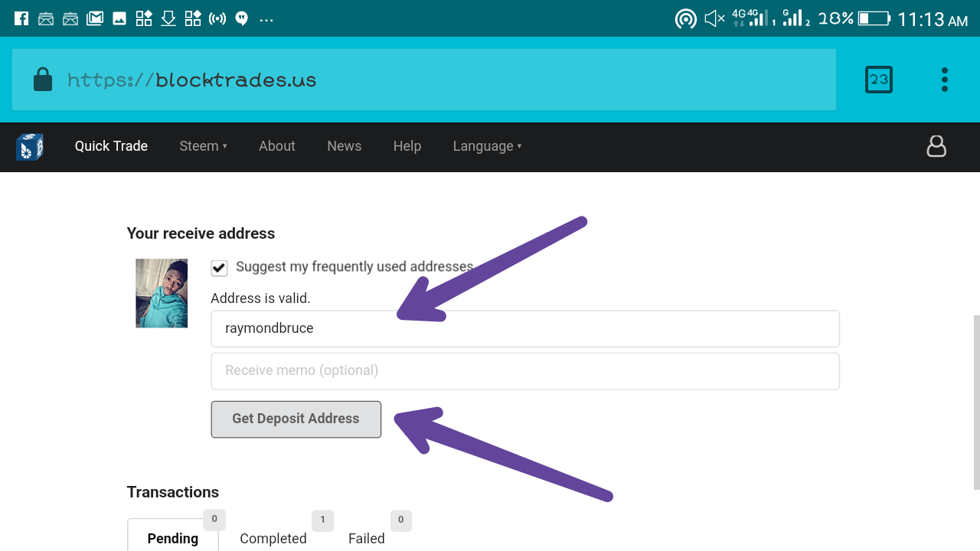The width and height of the screenshot is (980, 551).
Task: Tap the download notification icon in status bar
Action: pyautogui.click(x=168, y=18)
